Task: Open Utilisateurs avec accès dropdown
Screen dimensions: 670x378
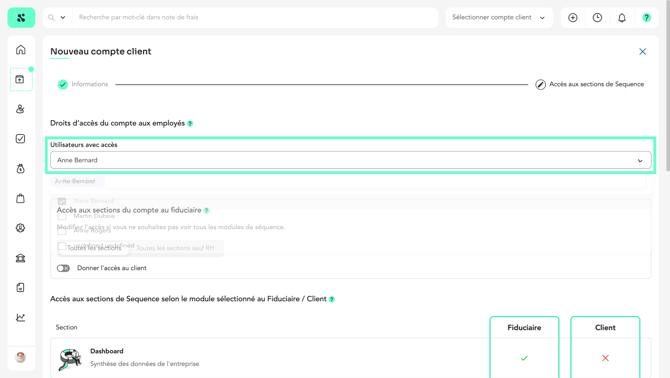Action: pyautogui.click(x=350, y=160)
